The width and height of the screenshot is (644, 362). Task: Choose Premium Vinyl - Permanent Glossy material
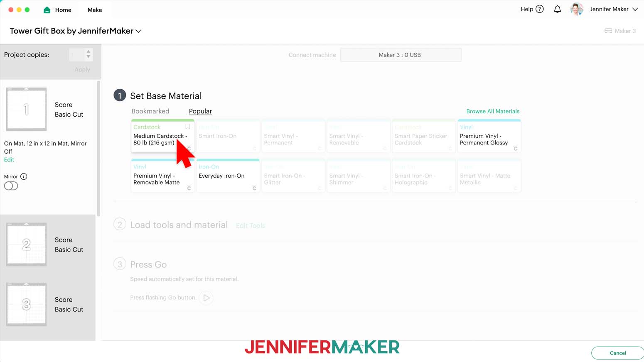click(x=489, y=136)
